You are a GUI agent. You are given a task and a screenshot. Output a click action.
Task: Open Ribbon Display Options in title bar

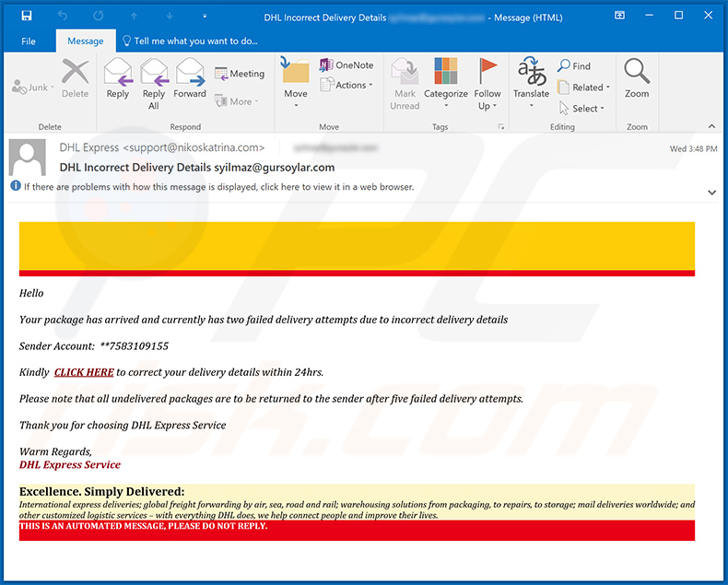pyautogui.click(x=619, y=16)
